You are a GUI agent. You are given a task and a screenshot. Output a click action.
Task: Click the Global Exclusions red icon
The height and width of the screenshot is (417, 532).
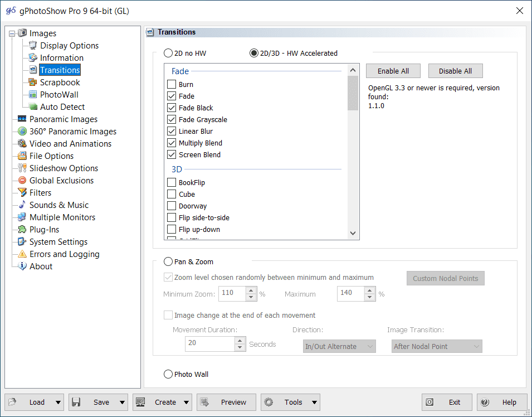[22, 180]
